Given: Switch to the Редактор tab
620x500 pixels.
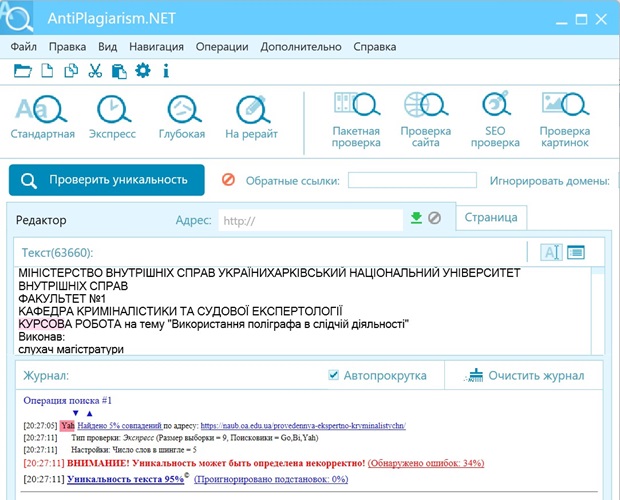Looking at the screenshot, I should (41, 220).
